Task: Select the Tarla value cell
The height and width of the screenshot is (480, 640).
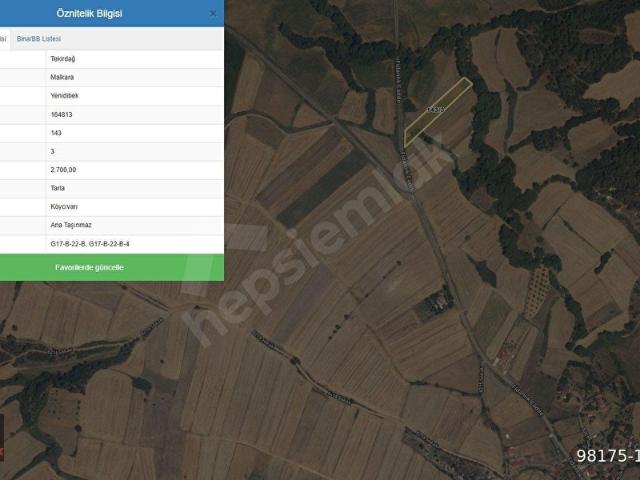Action: point(135,188)
